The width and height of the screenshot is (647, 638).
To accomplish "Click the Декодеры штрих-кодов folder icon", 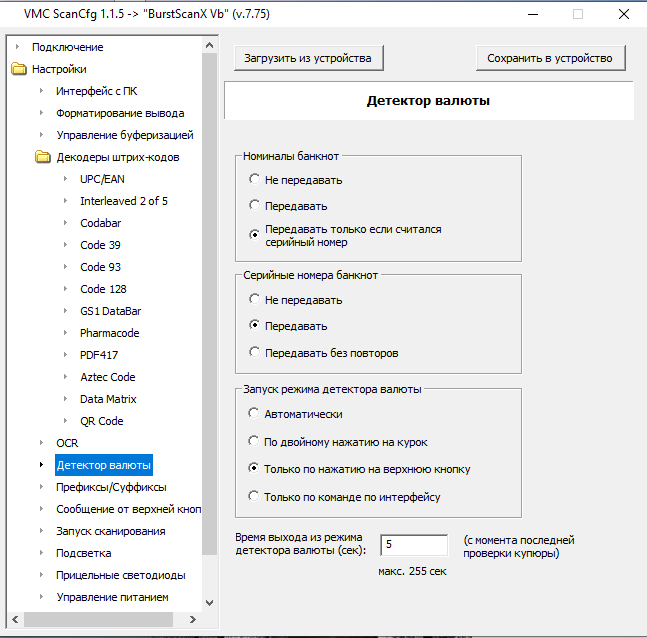I will 42,157.
